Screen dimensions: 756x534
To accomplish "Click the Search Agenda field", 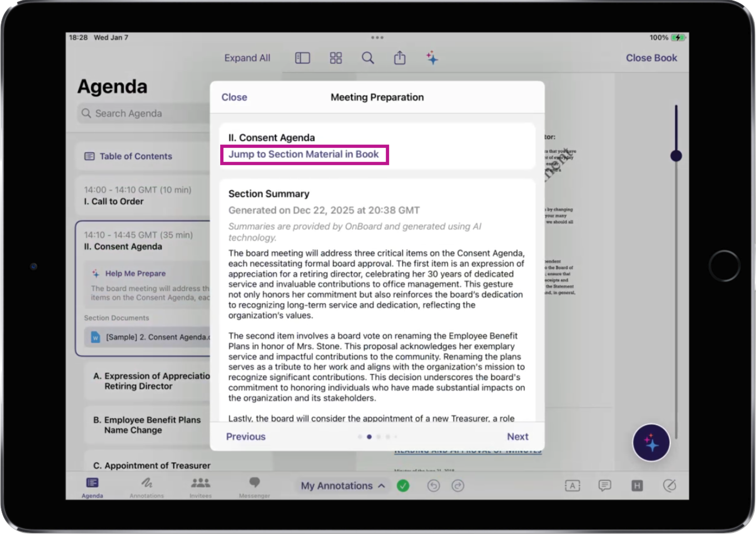I will click(145, 113).
